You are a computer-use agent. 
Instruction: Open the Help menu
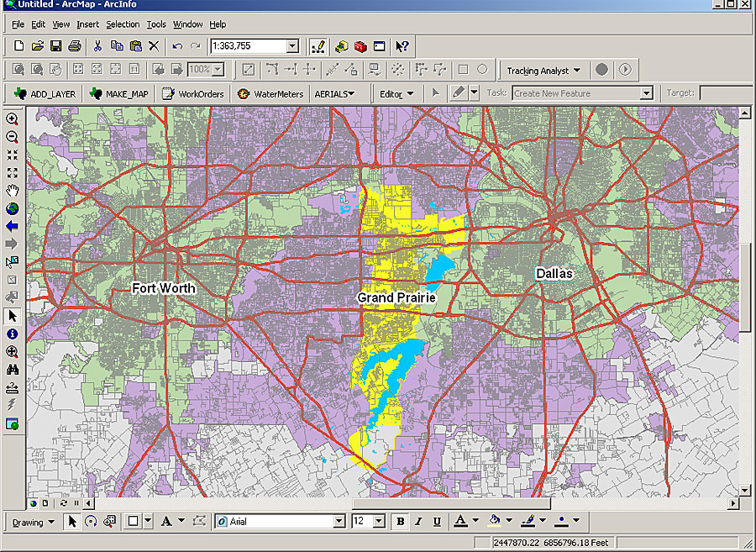(218, 24)
